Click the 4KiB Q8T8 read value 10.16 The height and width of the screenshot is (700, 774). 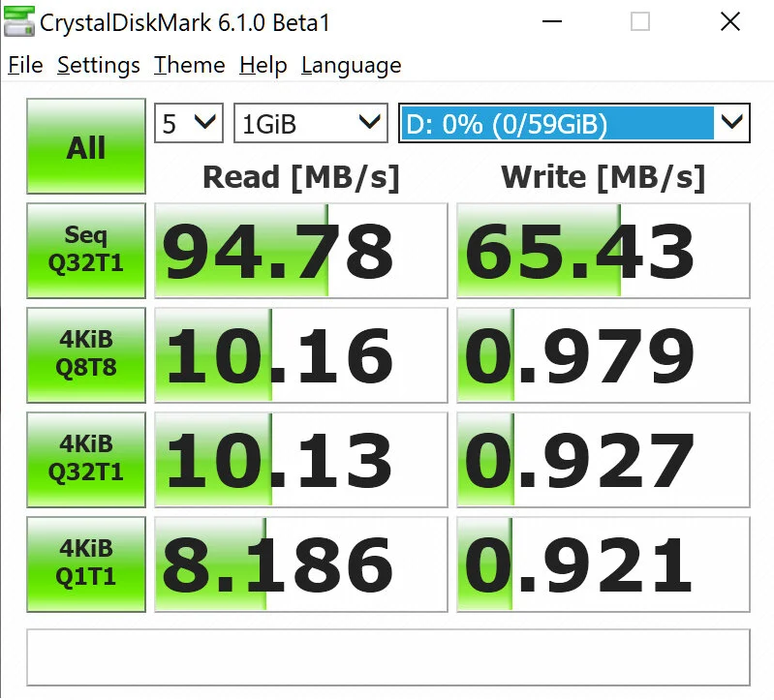301,354
